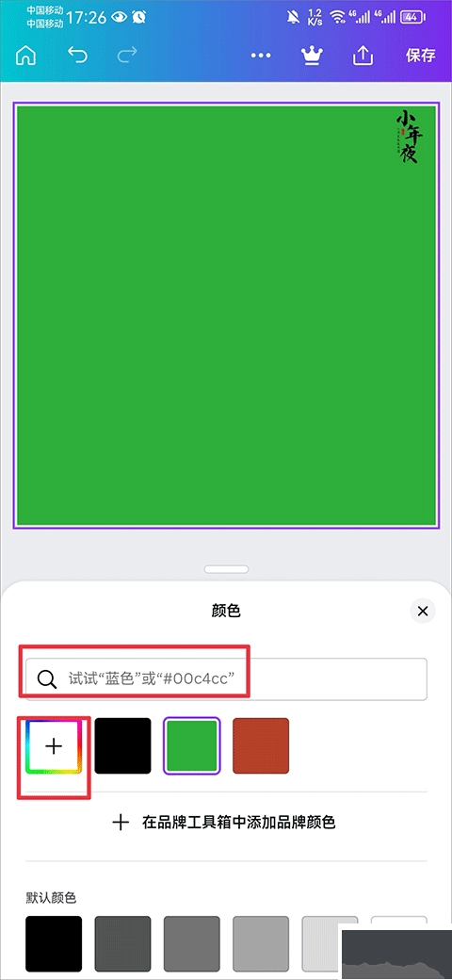Tap 在品牌工具箱中添加品牌颜色 link
This screenshot has width=452, height=980.
click(x=223, y=822)
